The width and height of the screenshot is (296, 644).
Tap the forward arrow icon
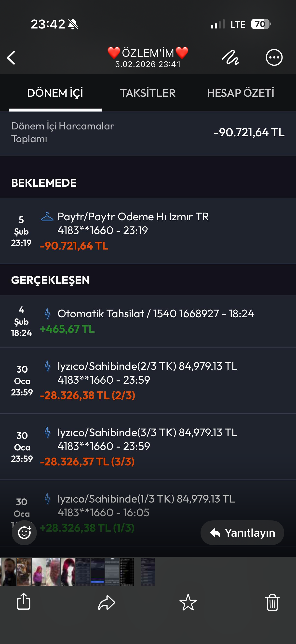[107, 602]
